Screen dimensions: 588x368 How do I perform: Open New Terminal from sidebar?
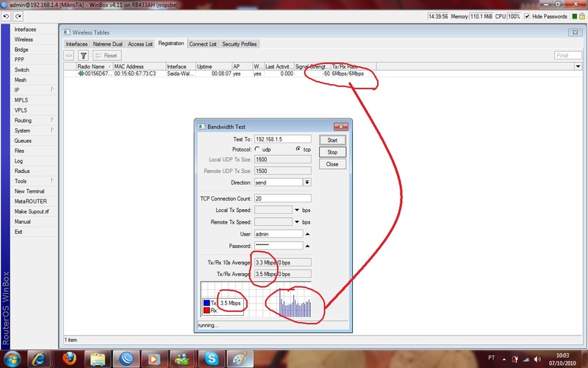coord(29,191)
